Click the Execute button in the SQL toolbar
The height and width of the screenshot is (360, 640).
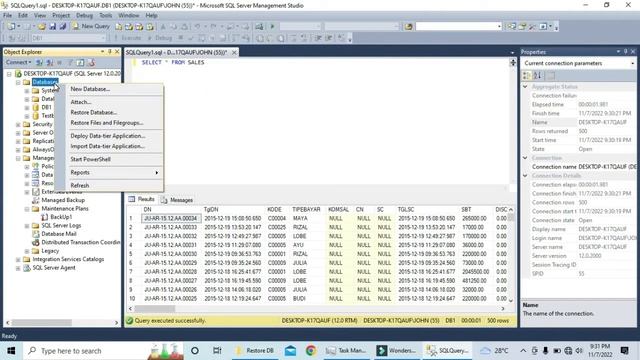[x=127, y=38]
